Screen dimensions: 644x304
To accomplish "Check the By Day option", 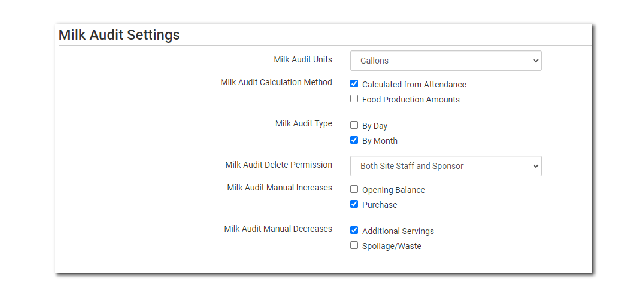I will click(x=354, y=125).
